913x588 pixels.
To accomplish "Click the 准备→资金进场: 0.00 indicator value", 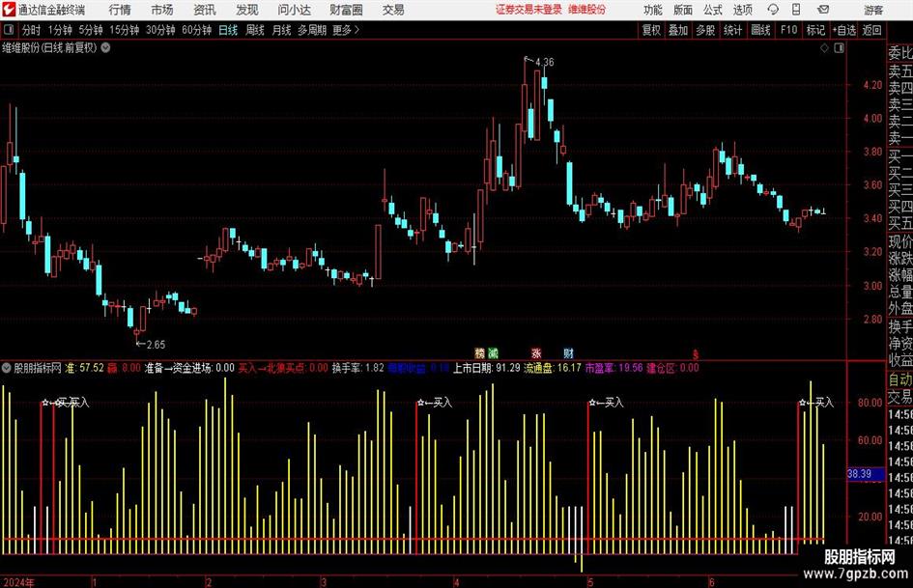I will [189, 368].
